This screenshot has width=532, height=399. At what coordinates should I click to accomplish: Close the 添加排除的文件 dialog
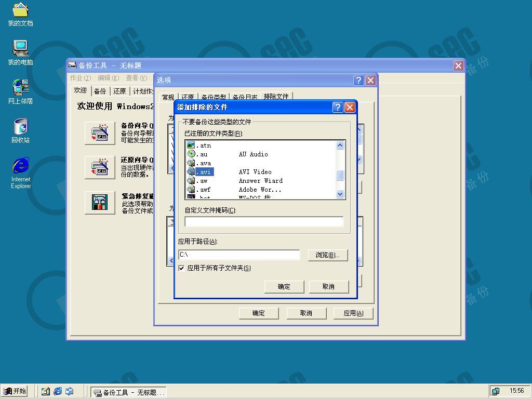pos(350,107)
